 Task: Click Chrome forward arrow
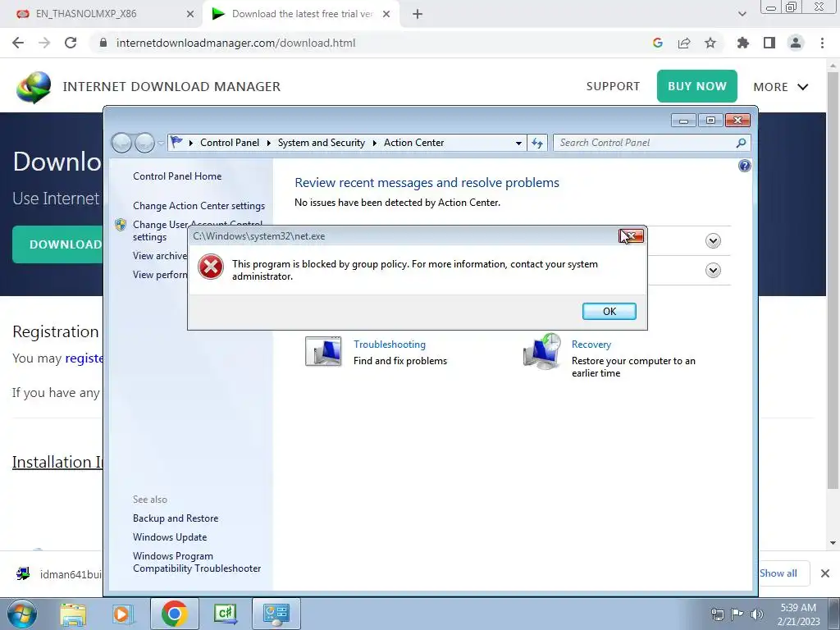tap(44, 43)
